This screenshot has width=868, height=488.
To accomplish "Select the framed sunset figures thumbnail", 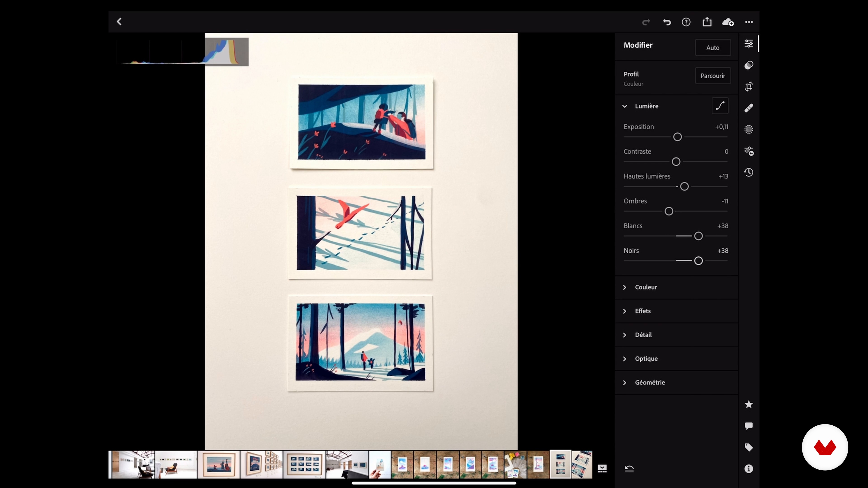I will [219, 465].
